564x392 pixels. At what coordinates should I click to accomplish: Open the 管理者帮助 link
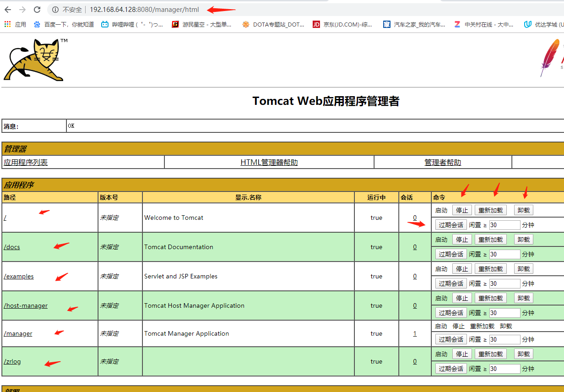click(443, 162)
